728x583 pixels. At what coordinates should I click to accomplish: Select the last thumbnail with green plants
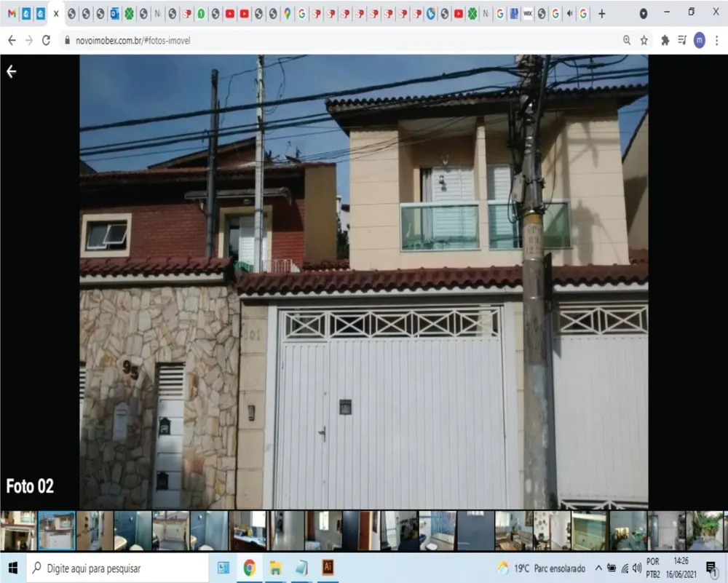[x=704, y=531]
